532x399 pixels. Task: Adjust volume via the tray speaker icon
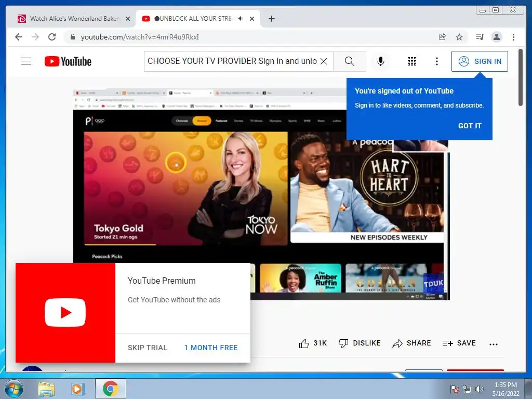pos(480,389)
